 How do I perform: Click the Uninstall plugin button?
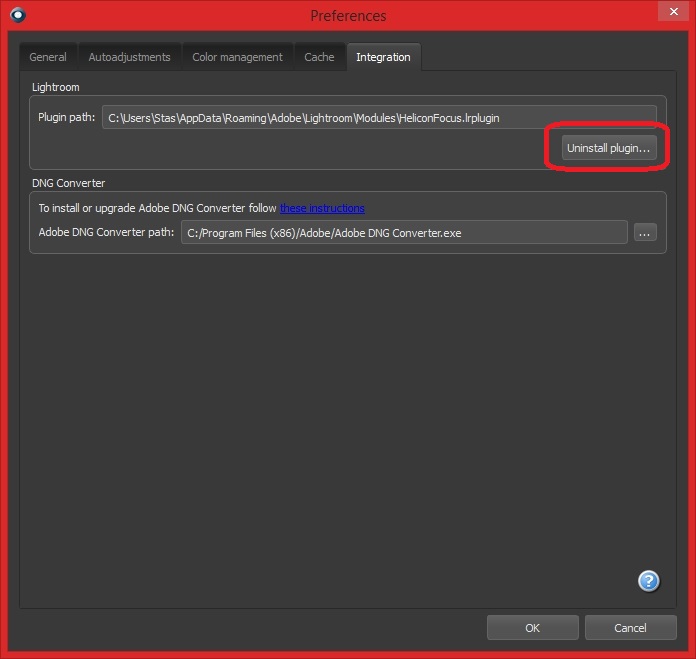pyautogui.click(x=609, y=148)
